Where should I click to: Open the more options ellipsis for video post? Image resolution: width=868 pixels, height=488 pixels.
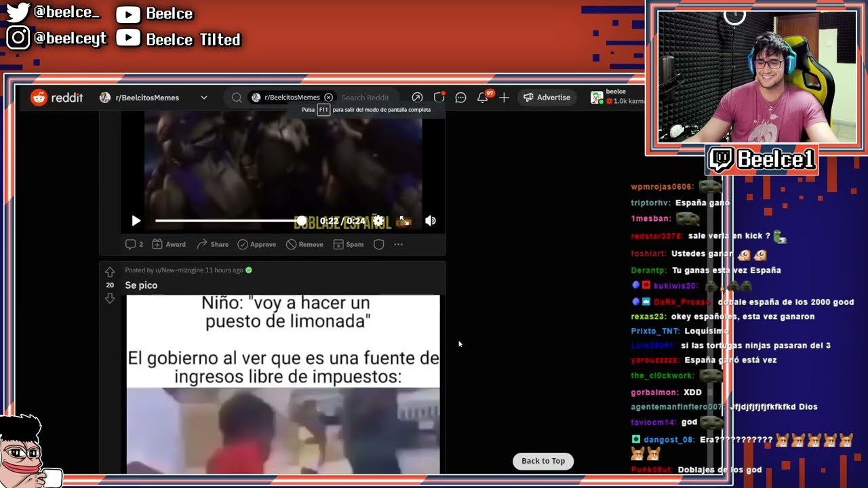click(398, 244)
